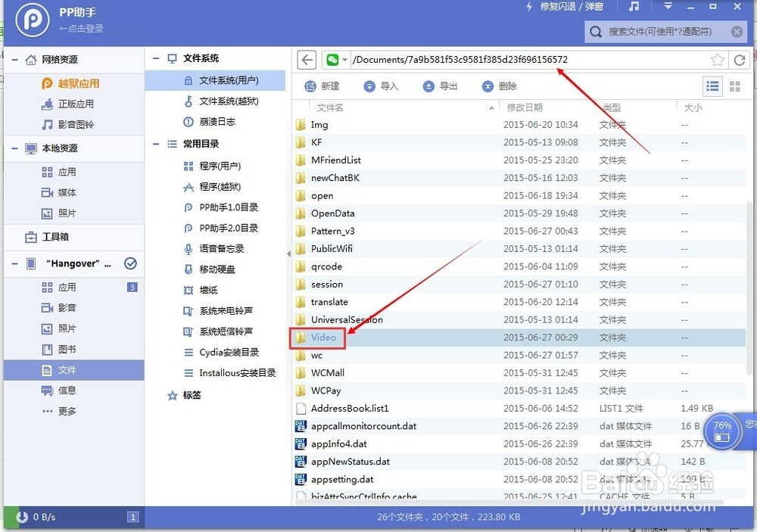Switch to grid view mode
Screen dimensions: 757x532
click(734, 86)
